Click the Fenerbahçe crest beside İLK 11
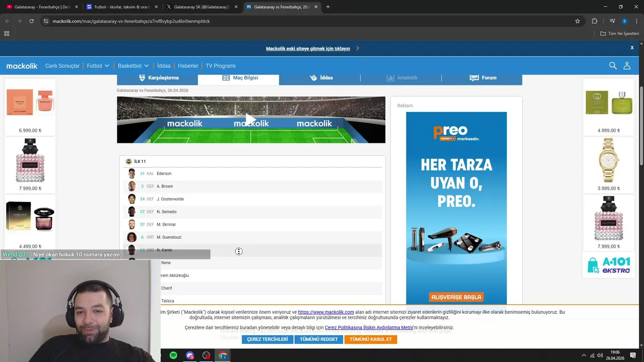 click(129, 161)
